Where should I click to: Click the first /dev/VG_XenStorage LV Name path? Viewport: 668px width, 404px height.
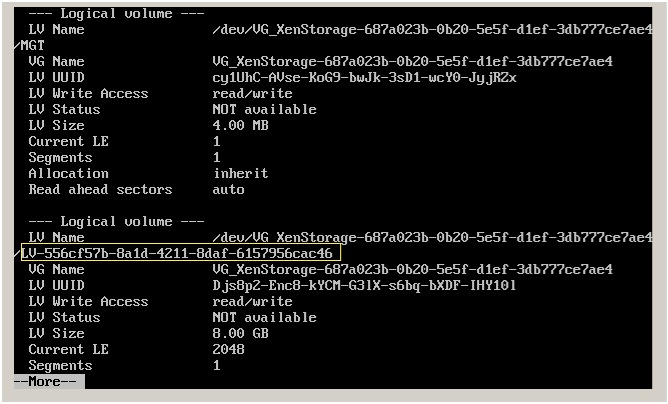click(436, 30)
